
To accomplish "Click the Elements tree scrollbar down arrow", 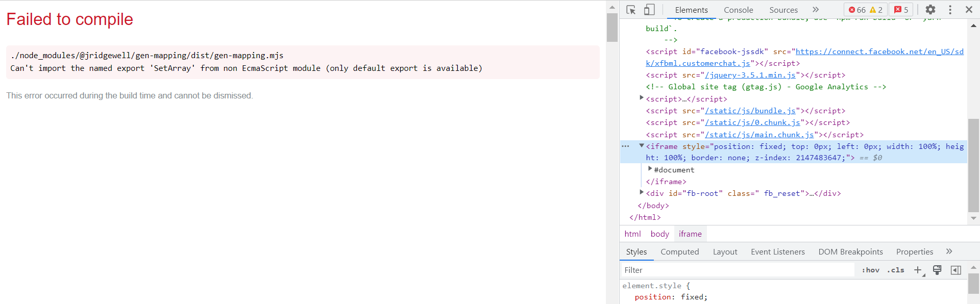I will tap(973, 218).
